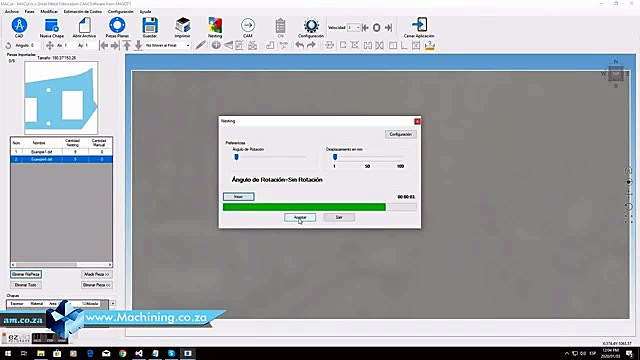Click the Configuración button in Nesting dialog
This screenshot has height=360, width=640.
(x=400, y=134)
